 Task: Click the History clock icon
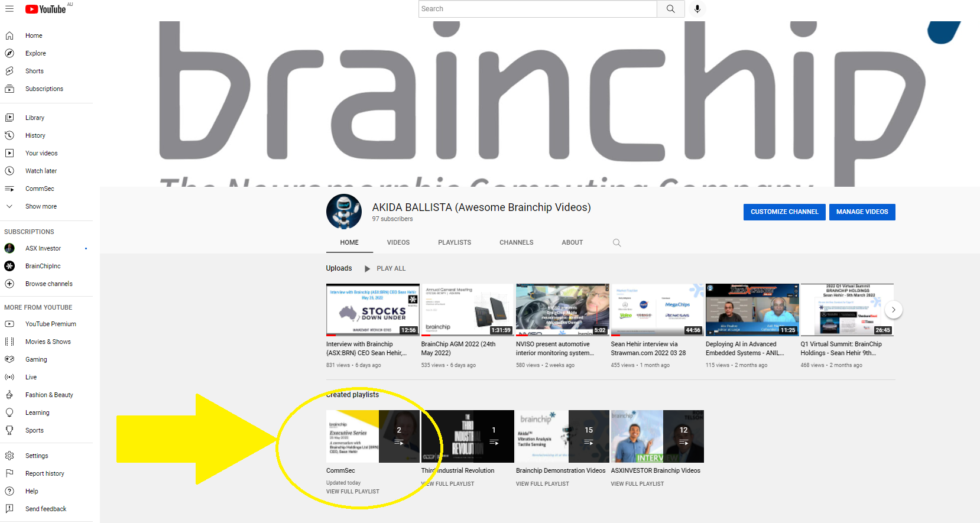pos(9,135)
